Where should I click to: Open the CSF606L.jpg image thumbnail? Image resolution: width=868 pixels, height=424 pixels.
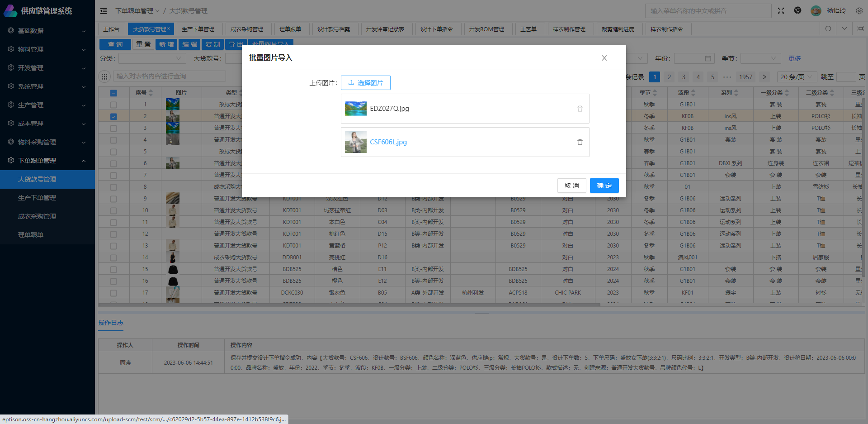coord(355,142)
